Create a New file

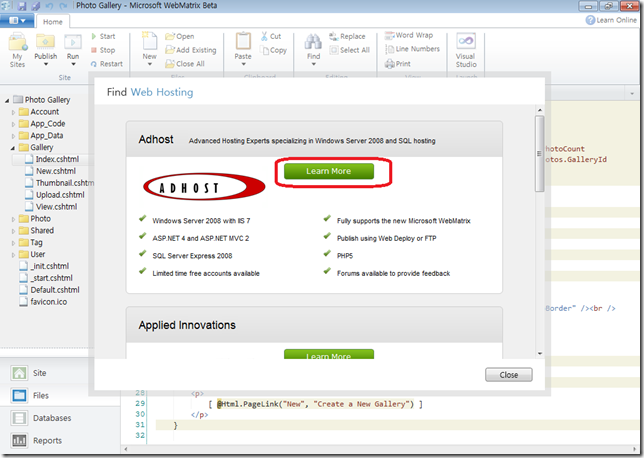[150, 45]
